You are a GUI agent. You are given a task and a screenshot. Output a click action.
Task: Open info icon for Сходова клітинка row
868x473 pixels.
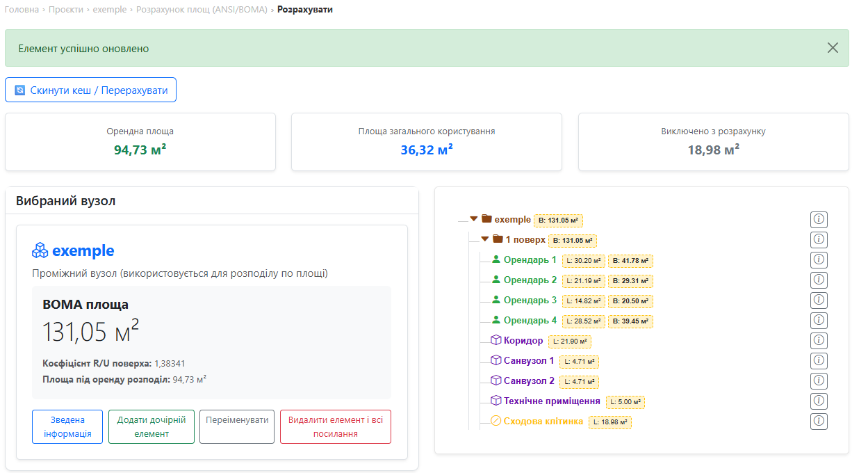click(819, 422)
